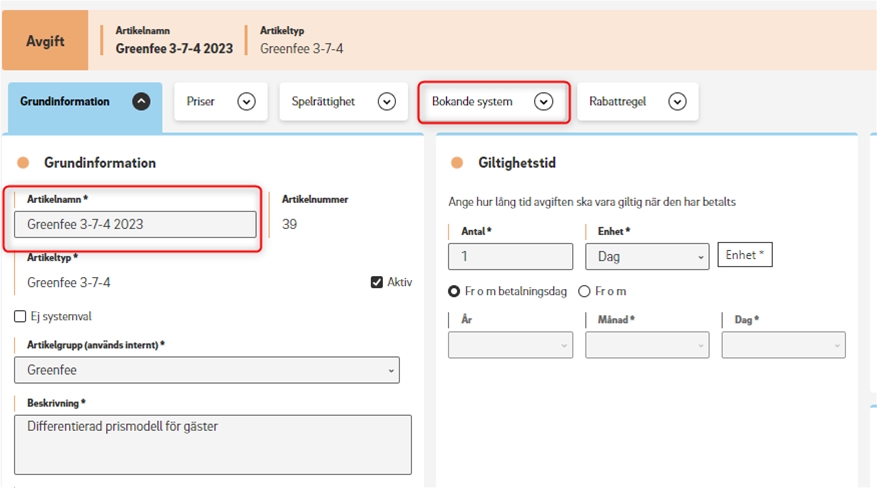The width and height of the screenshot is (877, 488).
Task: Open the Artikelgrupp Greenfee dropdown
Action: click(207, 370)
